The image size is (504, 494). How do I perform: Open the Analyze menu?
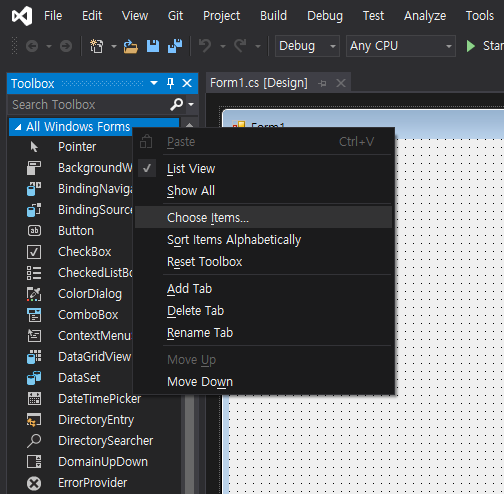(425, 16)
